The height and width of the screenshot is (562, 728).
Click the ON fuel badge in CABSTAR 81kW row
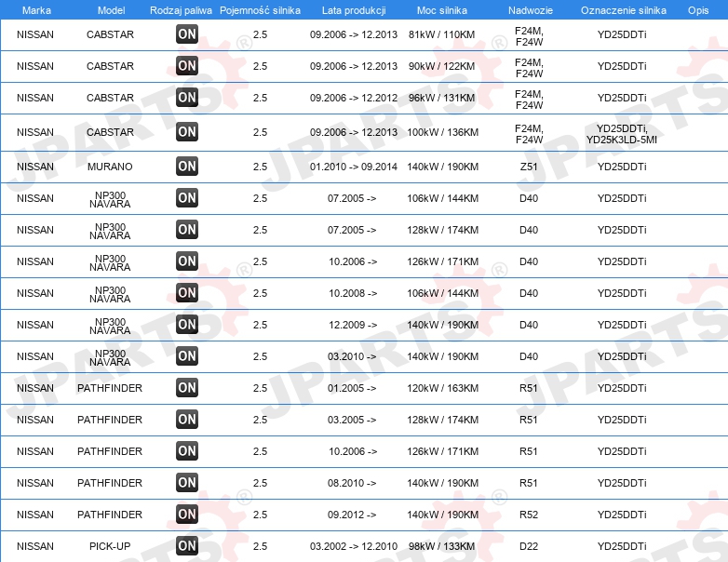tap(187, 33)
